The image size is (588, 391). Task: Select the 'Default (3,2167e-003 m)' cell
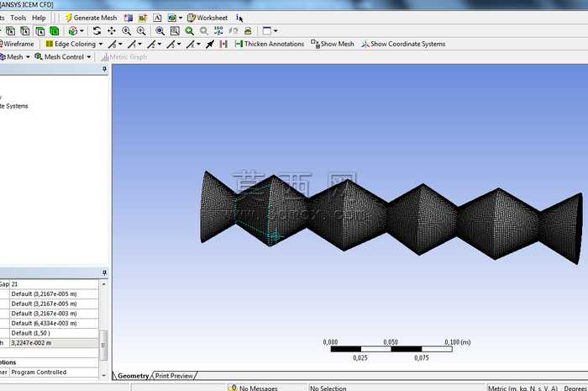(55, 314)
